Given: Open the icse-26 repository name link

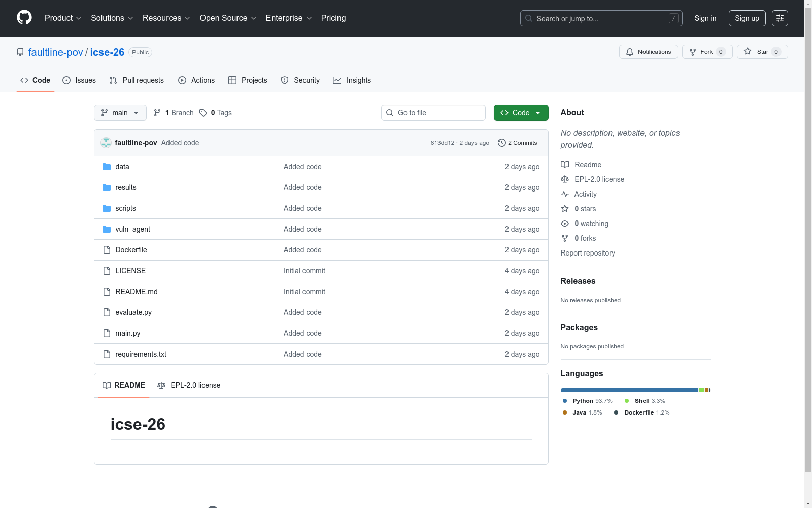Looking at the screenshot, I should (107, 52).
